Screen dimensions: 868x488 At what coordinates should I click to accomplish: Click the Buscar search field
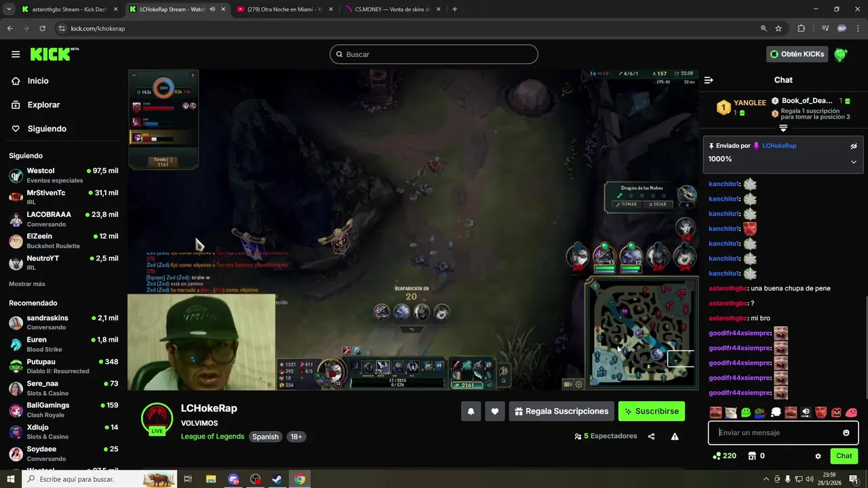[434, 54]
